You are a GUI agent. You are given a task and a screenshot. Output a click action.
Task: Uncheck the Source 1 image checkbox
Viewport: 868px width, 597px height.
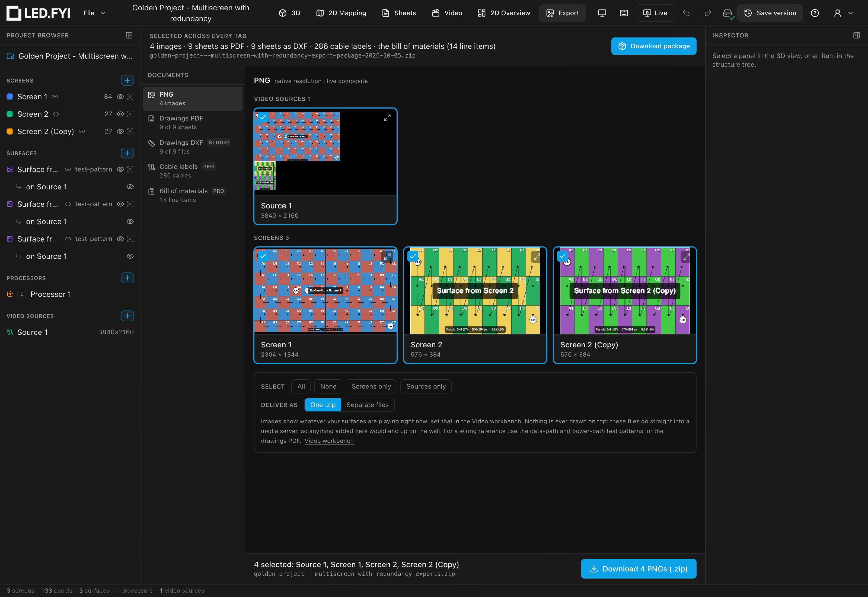coord(263,117)
